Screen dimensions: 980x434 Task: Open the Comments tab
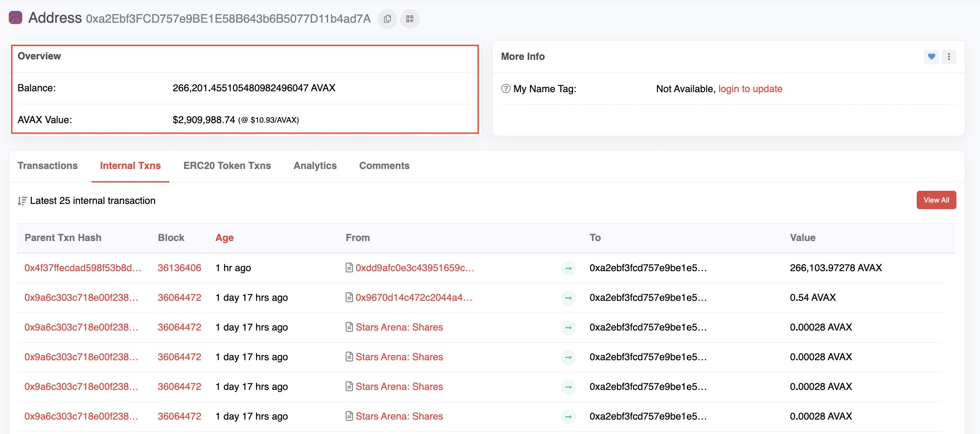[384, 166]
